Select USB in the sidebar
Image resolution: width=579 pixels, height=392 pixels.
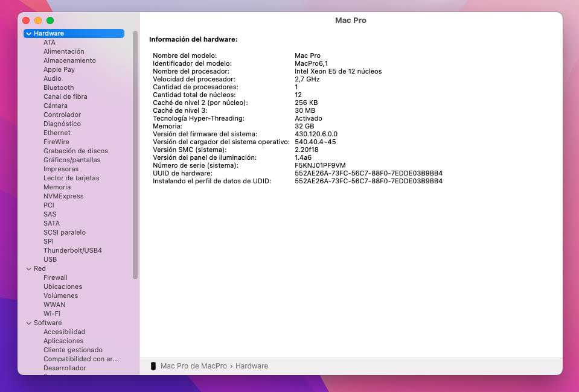[50, 259]
